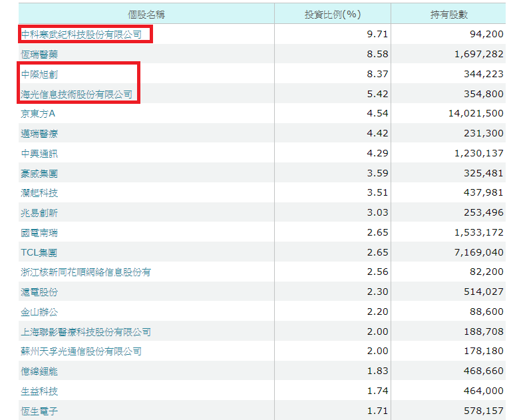Click the 231,300 shares held value
Screen dimensions: 513x420
[484, 133]
